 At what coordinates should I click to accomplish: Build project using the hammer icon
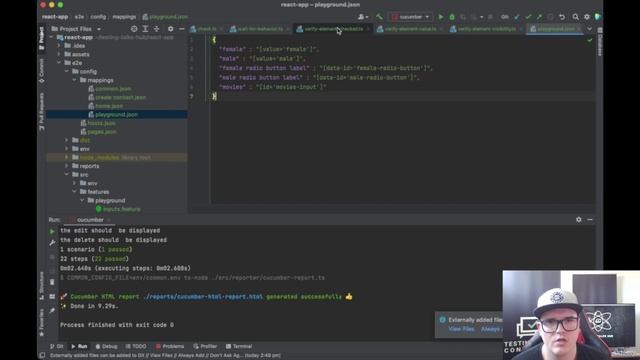click(x=379, y=17)
